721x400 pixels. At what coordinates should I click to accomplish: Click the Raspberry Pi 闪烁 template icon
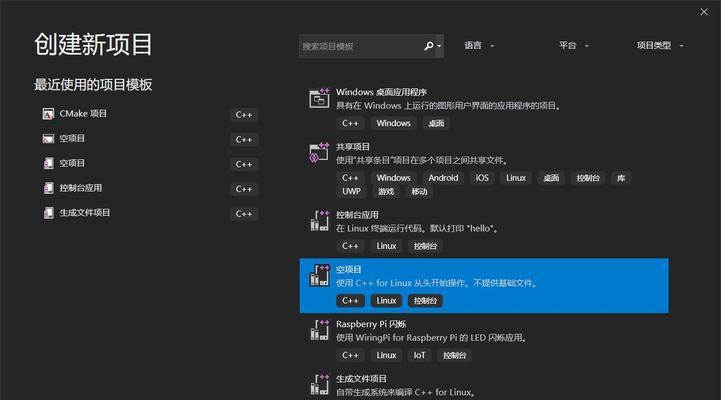tap(319, 330)
